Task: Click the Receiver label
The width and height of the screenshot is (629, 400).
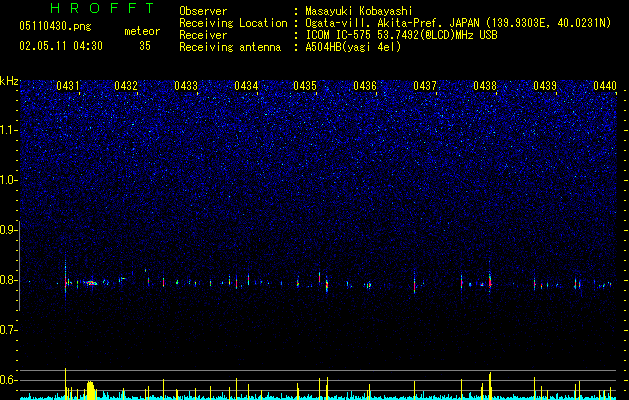Action: (203, 35)
